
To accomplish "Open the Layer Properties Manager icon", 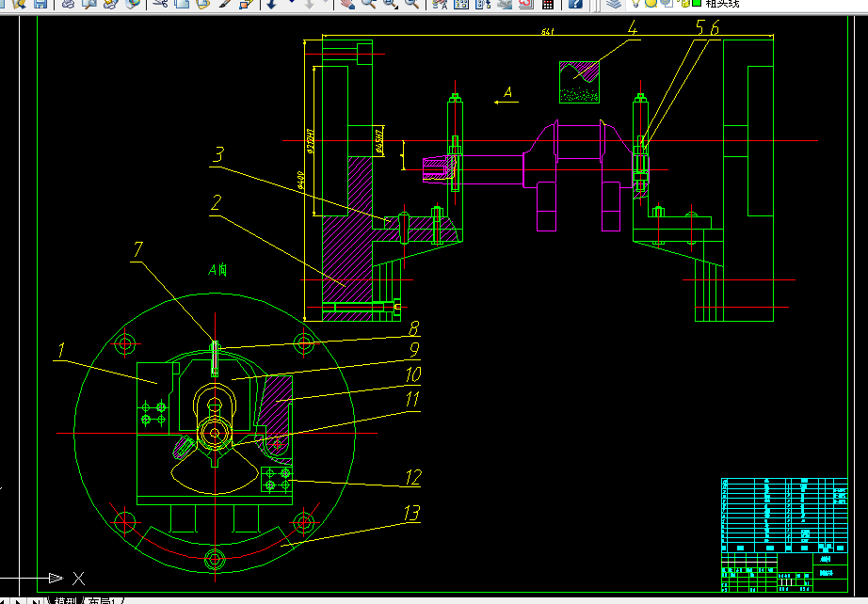I will click(613, 4).
